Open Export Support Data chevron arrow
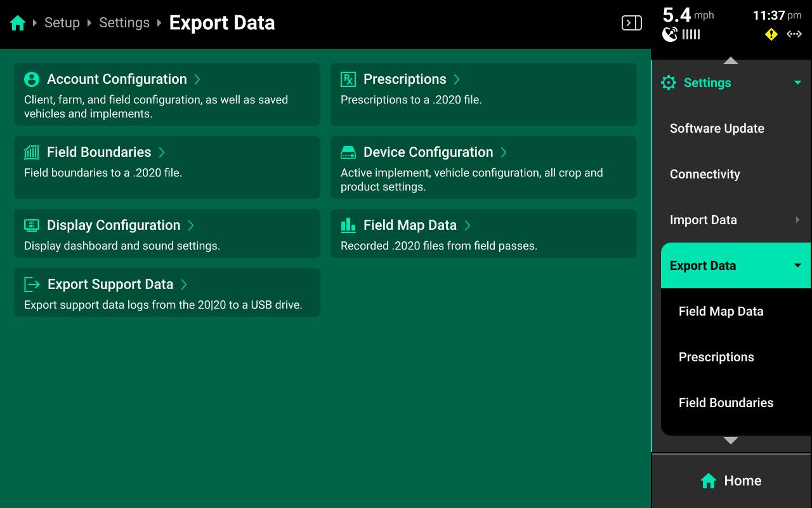Viewport: 812px width, 508px height. coord(184,284)
